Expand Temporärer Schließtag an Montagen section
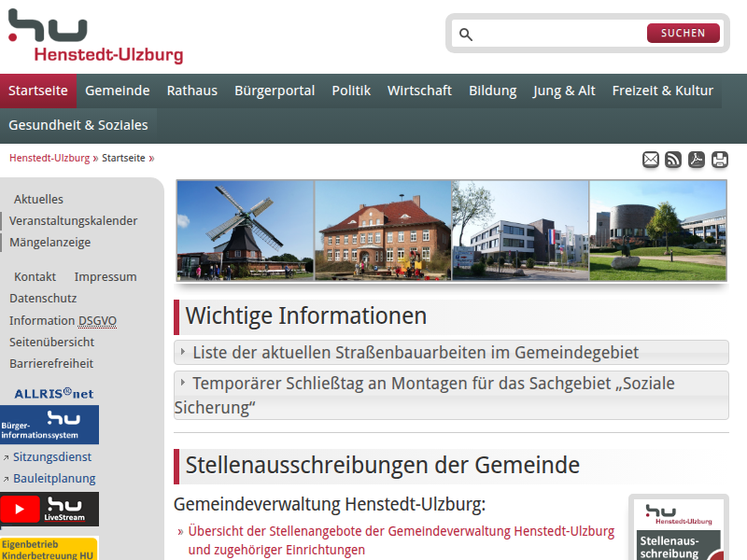Image resolution: width=747 pixels, height=560 pixels. (451, 395)
